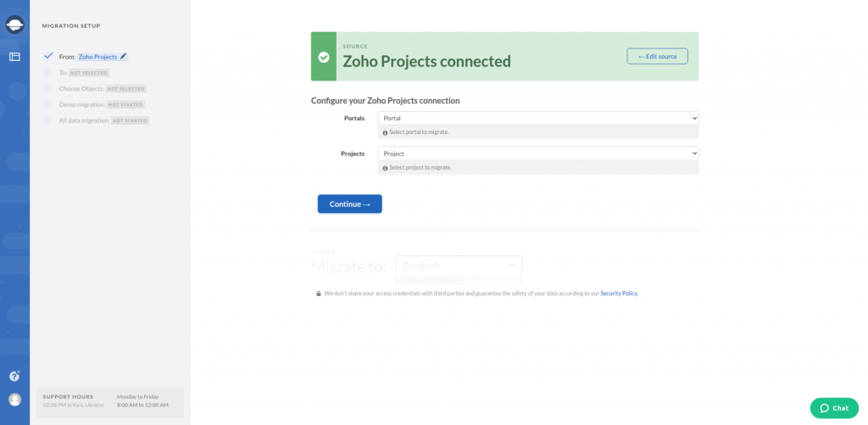Open the dashboard list icon in sidebar
Screen dimensions: 868x425
tap(14, 57)
